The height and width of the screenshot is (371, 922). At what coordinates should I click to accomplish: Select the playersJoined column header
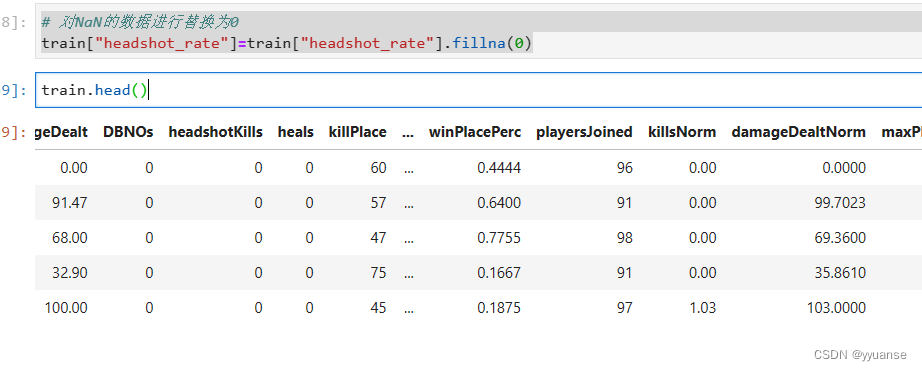[x=584, y=132]
